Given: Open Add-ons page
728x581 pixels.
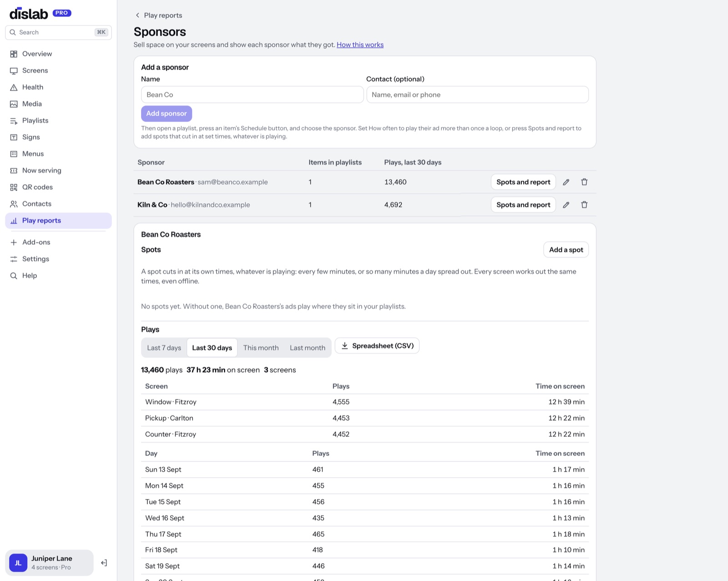Looking at the screenshot, I should point(58,242).
